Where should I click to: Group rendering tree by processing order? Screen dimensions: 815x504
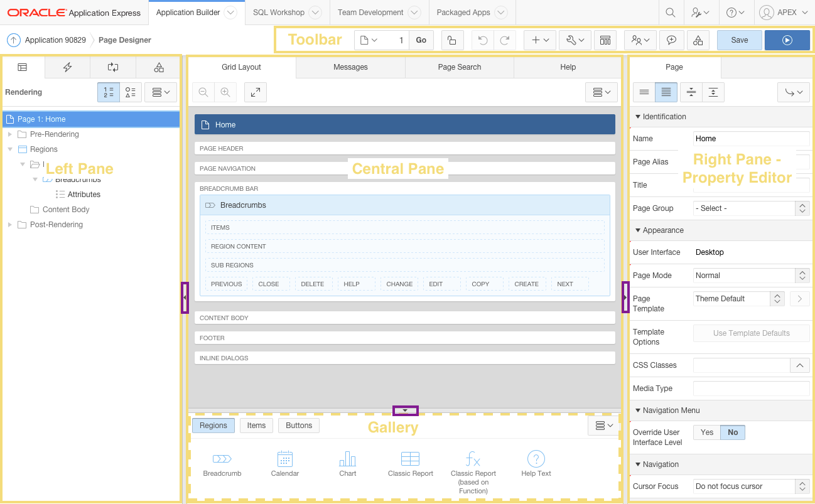pyautogui.click(x=109, y=92)
